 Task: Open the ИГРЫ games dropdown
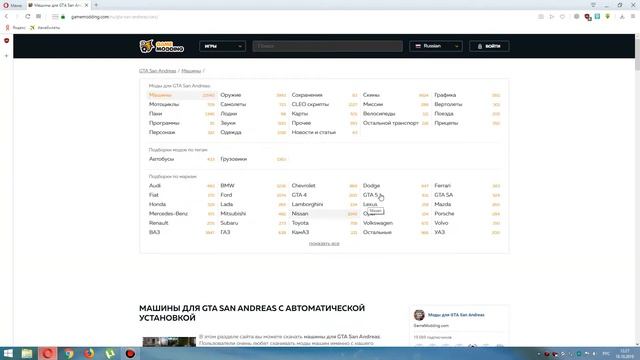tap(222, 46)
